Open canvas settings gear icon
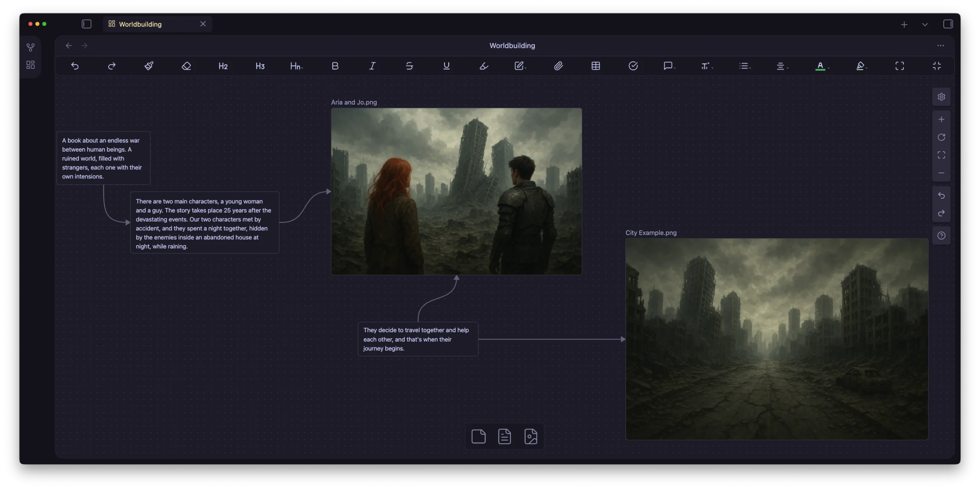This screenshot has height=490, width=980. [941, 97]
